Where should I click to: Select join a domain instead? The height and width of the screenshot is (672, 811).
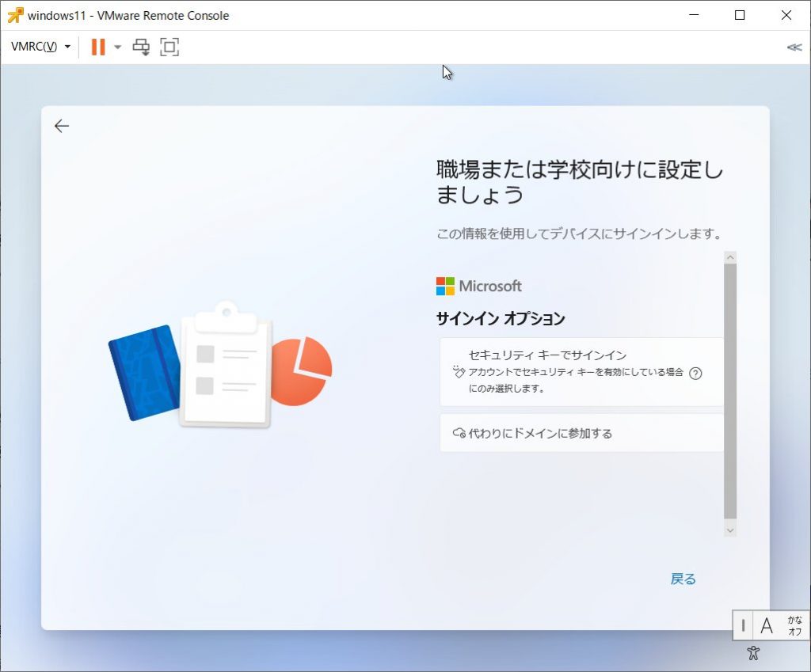pos(581,433)
